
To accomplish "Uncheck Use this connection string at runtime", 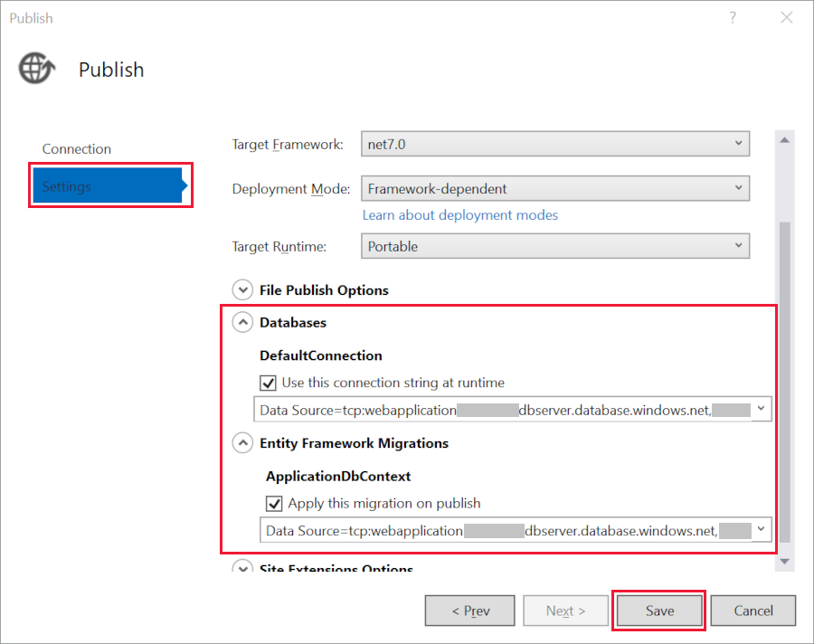I will click(x=268, y=383).
